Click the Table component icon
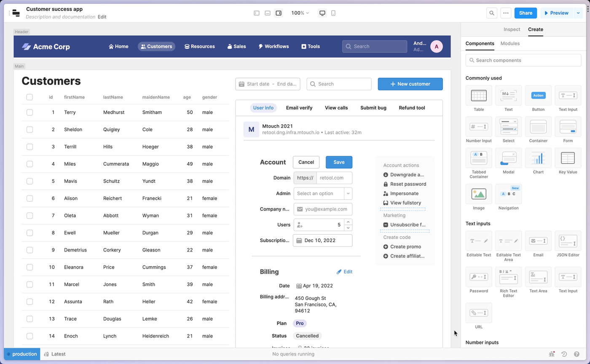 [x=479, y=96]
